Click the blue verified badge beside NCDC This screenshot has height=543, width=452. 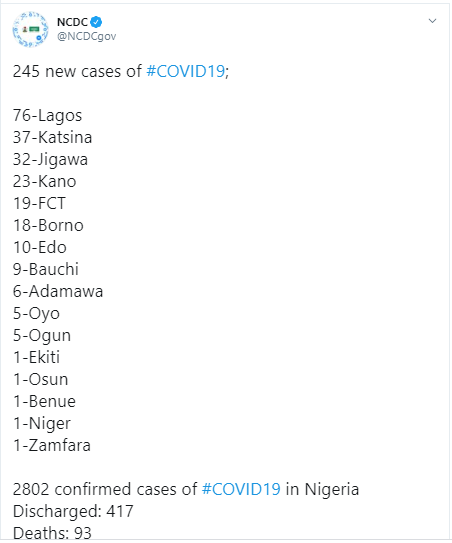pyautogui.click(x=96, y=22)
